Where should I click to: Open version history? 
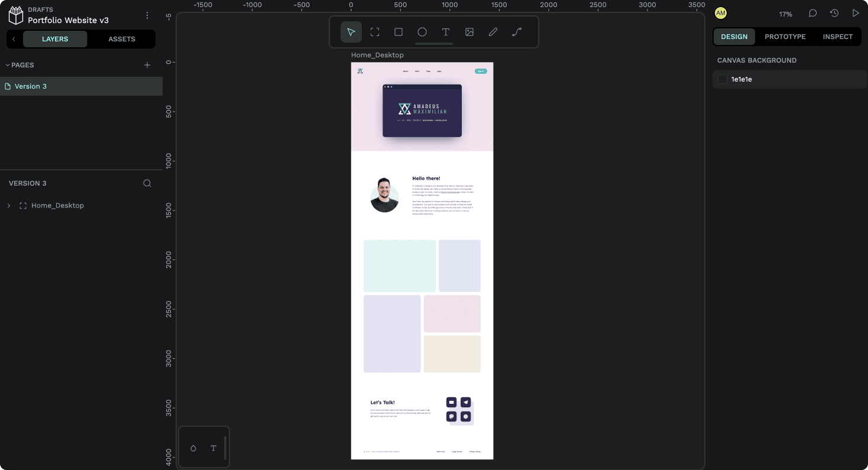click(834, 13)
